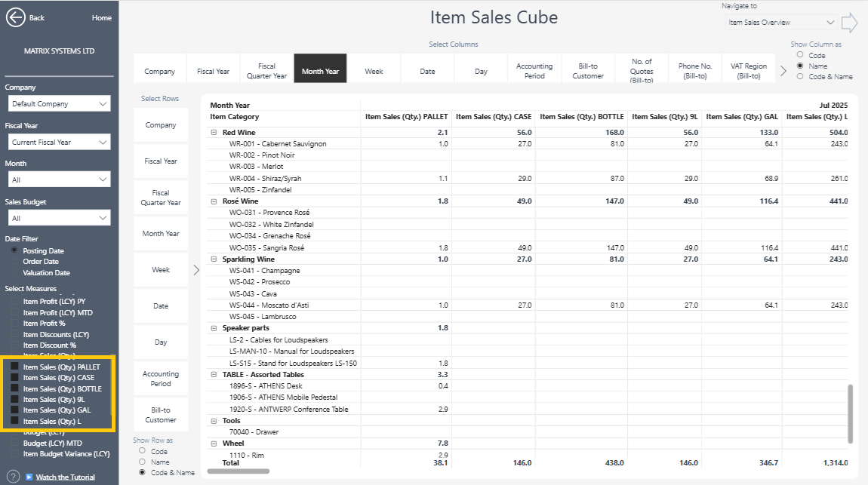The height and width of the screenshot is (485, 868).
Task: Open Navigate to Item Sales Overview dropdown
Action: point(780,23)
